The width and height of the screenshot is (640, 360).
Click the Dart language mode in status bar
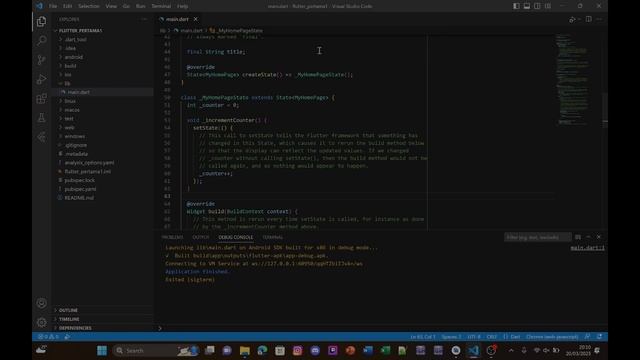point(515,337)
